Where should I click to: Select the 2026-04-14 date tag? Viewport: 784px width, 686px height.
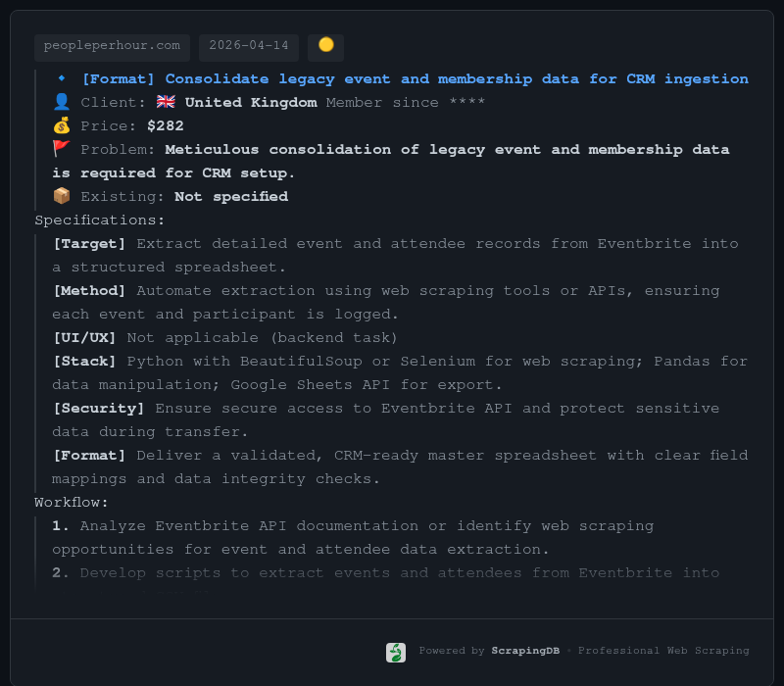click(x=249, y=46)
